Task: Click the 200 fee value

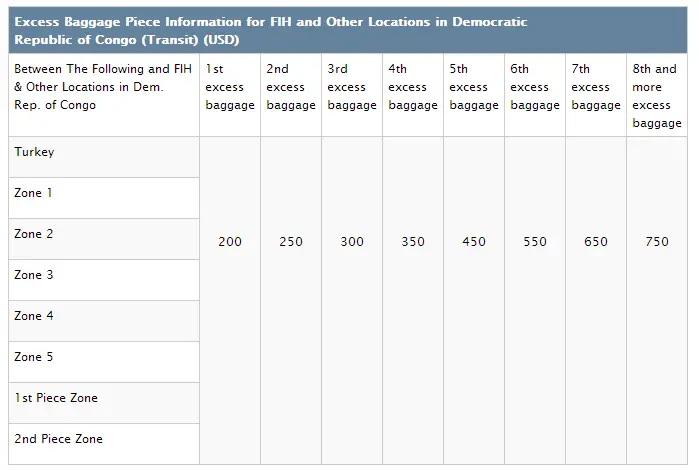Action: (230, 242)
